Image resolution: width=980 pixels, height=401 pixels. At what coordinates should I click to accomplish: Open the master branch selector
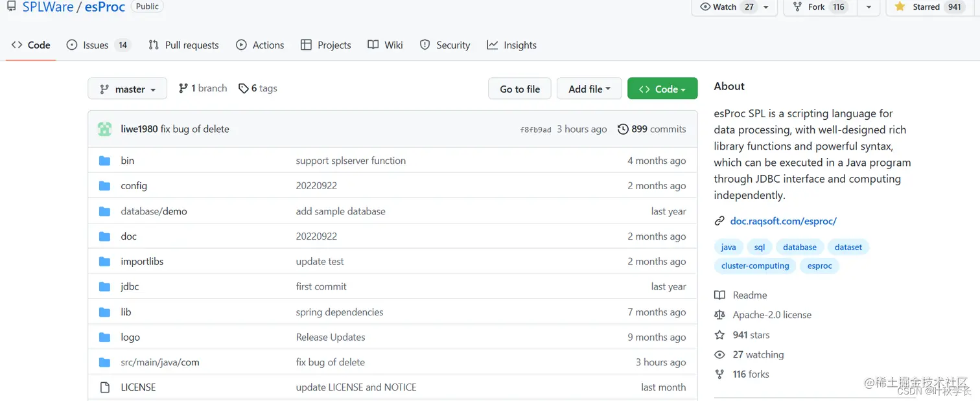click(128, 89)
